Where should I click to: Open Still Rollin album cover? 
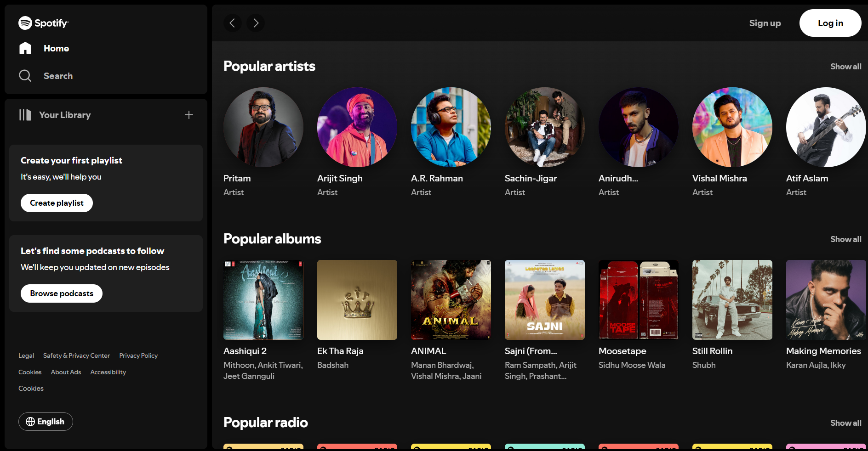coord(732,300)
